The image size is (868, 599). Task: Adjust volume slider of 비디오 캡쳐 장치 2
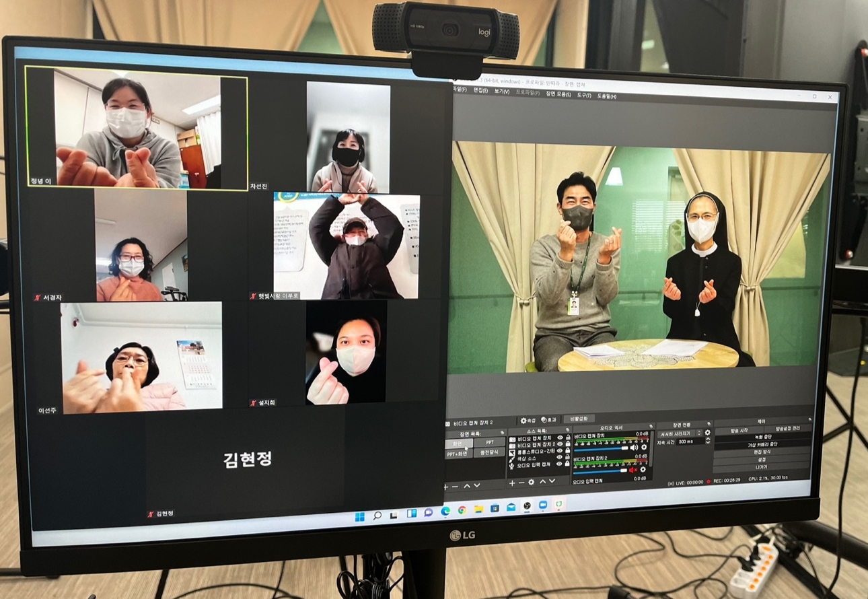(x=600, y=470)
